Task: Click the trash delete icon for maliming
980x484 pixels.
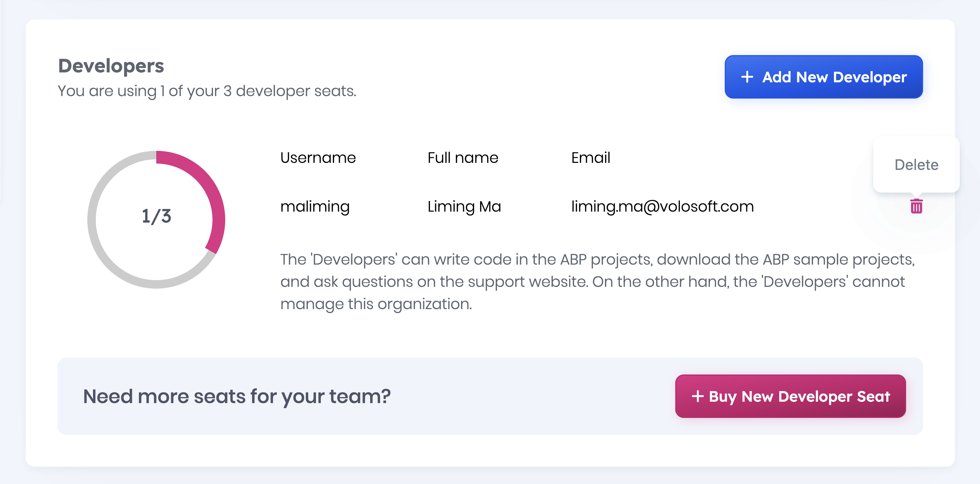Action: (x=916, y=206)
